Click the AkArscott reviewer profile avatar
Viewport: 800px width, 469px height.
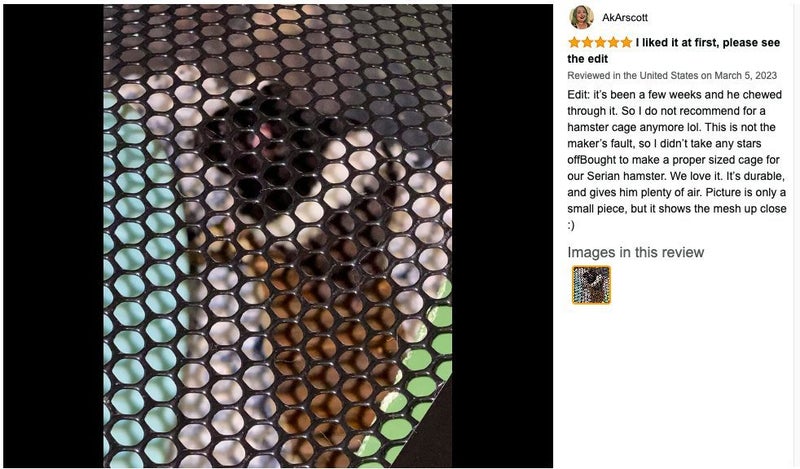coord(581,17)
